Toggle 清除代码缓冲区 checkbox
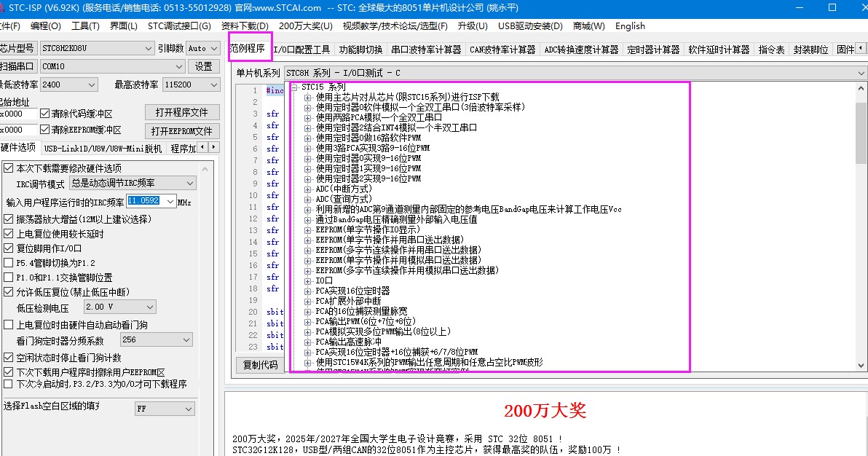868x456 pixels. pos(45,114)
